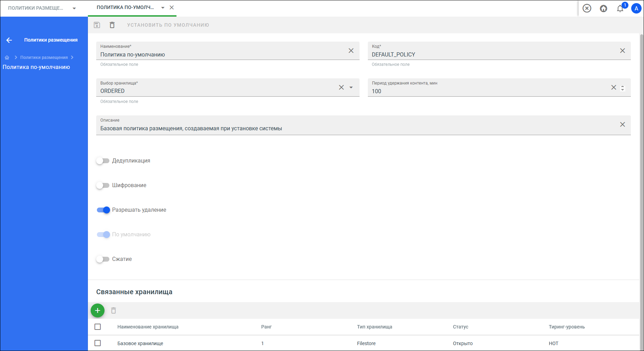Click the home icon in the breadcrumb
644x351 pixels.
coord(7,58)
